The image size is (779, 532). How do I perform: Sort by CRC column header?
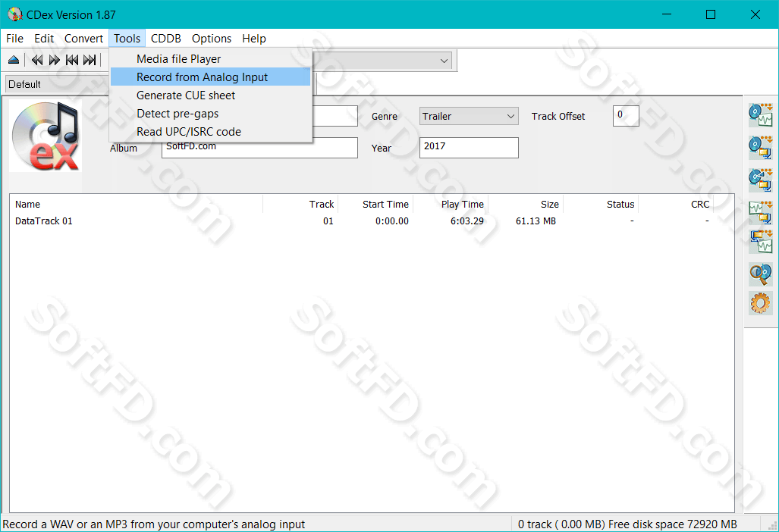coord(676,205)
